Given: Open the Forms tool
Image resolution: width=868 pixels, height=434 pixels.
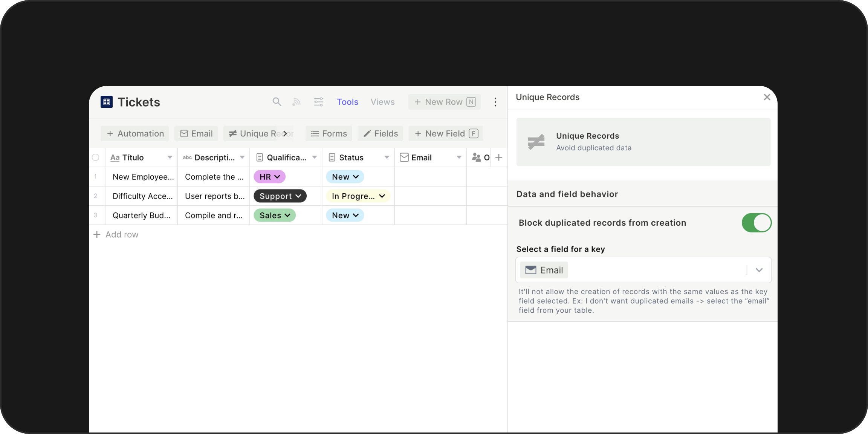Looking at the screenshot, I should click(x=329, y=133).
